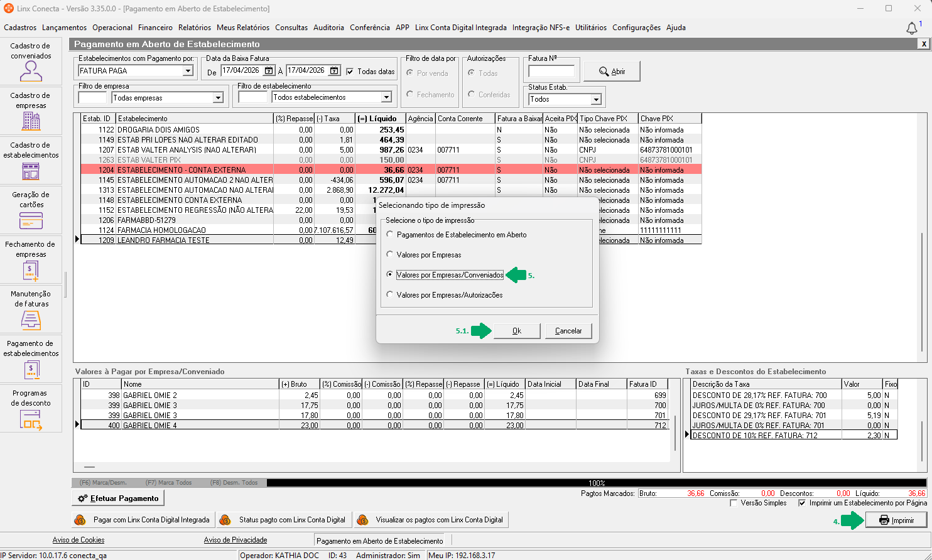Open Lançamentos menu

[x=65, y=28]
